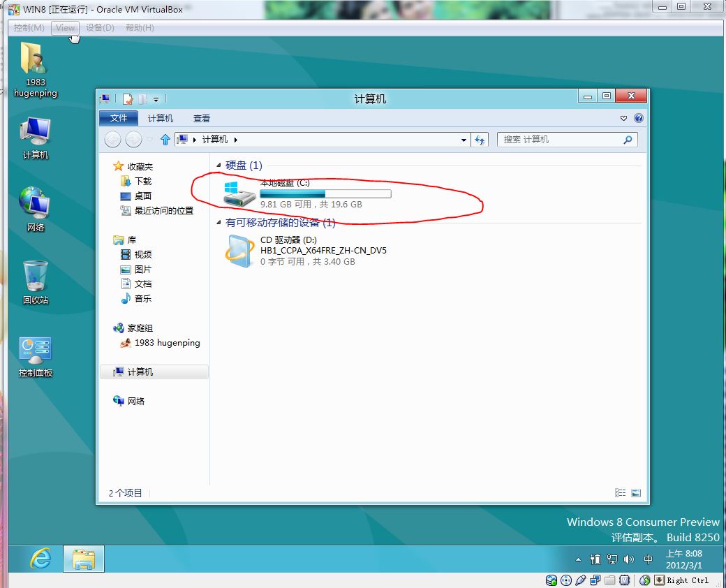Click the refresh icon beside address bar
The image size is (726, 588).
(480, 140)
